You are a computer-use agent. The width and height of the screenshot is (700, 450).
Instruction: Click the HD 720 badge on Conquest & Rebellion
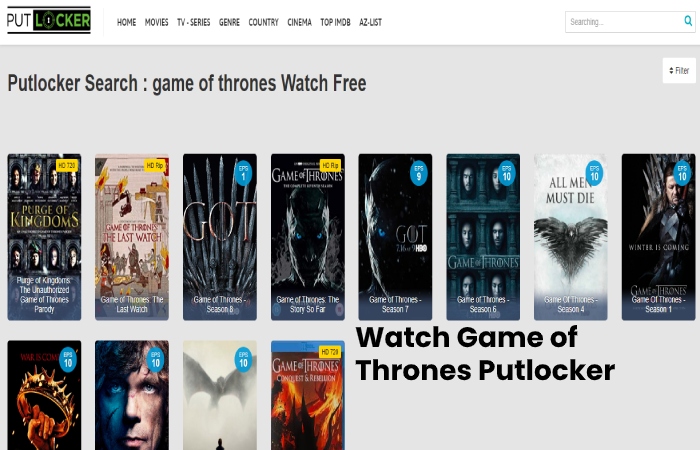330,352
